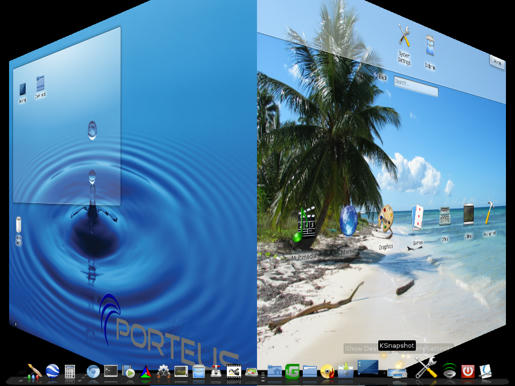
Task: Open the wireless network dock icon
Action: click(x=449, y=371)
